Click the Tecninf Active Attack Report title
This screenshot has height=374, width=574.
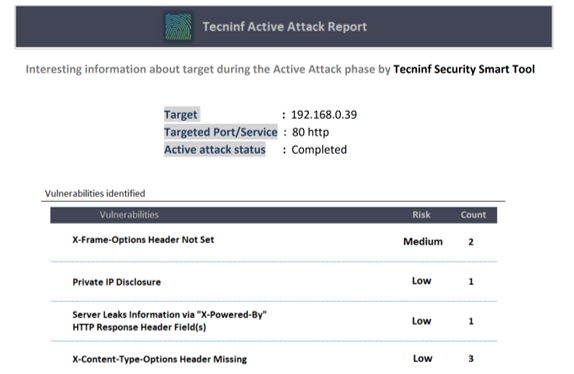tap(284, 27)
